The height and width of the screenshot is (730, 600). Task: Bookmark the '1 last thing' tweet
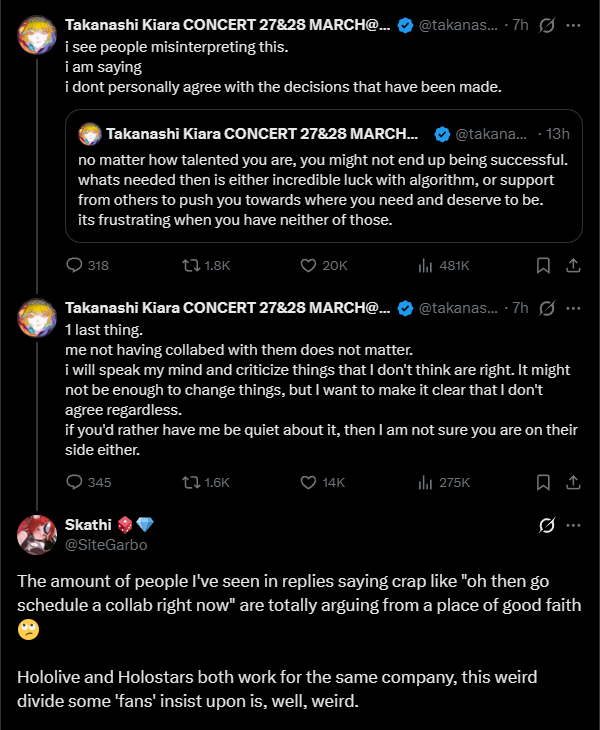[543, 482]
